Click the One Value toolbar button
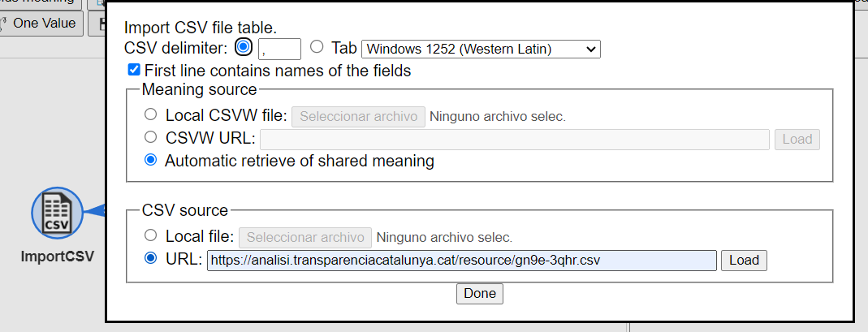This screenshot has width=868, height=332. pos(41,24)
